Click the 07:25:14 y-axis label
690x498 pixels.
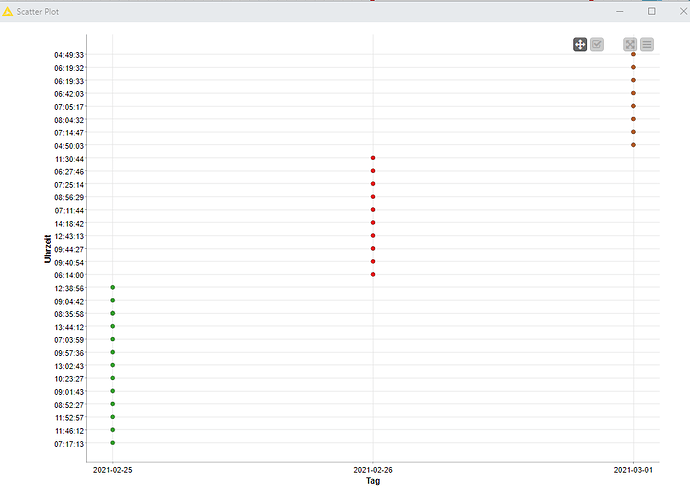(x=69, y=185)
